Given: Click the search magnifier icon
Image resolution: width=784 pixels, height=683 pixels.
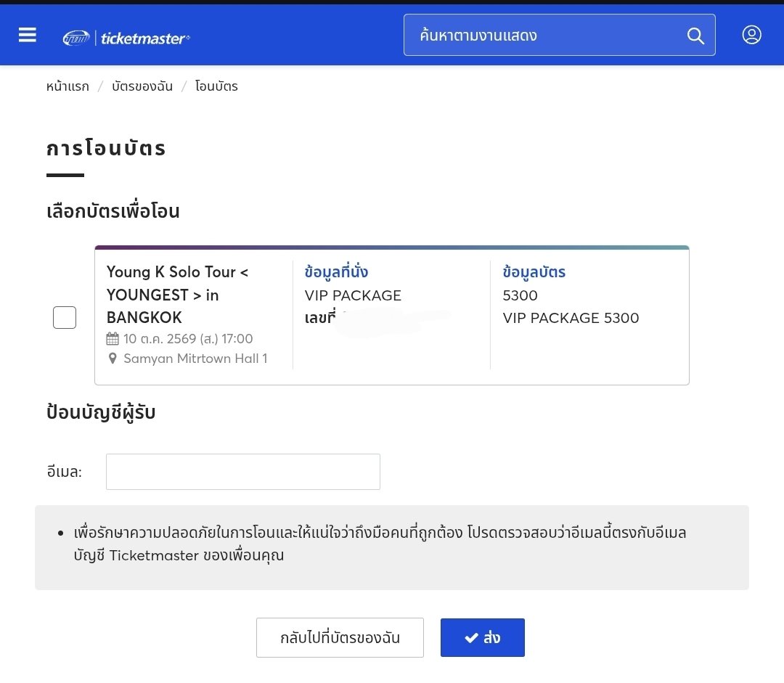Looking at the screenshot, I should (695, 36).
